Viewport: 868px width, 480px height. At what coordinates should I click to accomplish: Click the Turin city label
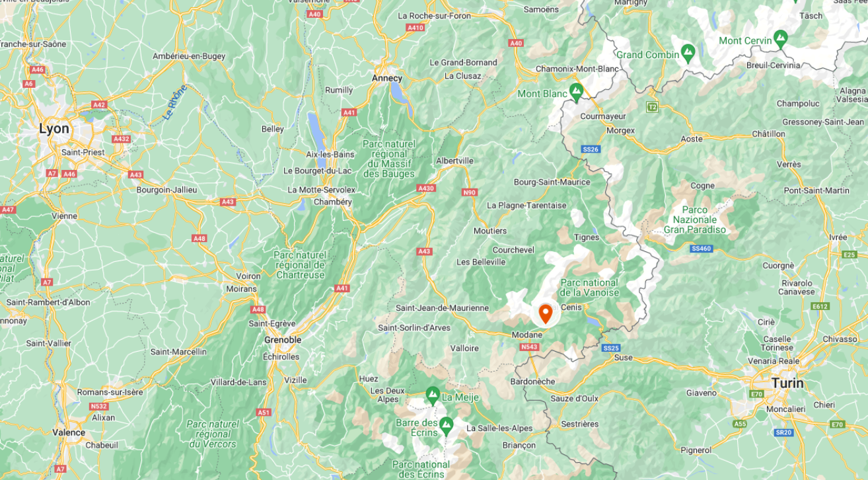pos(787,383)
